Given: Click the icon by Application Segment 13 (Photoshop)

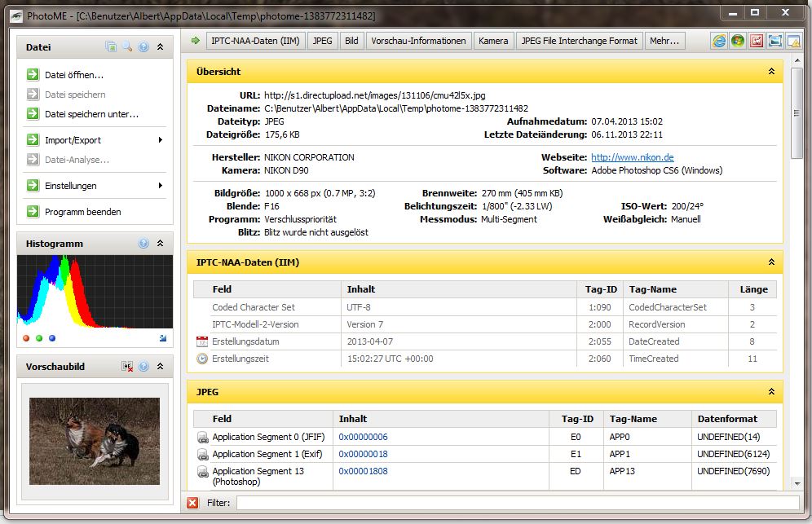Looking at the screenshot, I should tap(202, 472).
